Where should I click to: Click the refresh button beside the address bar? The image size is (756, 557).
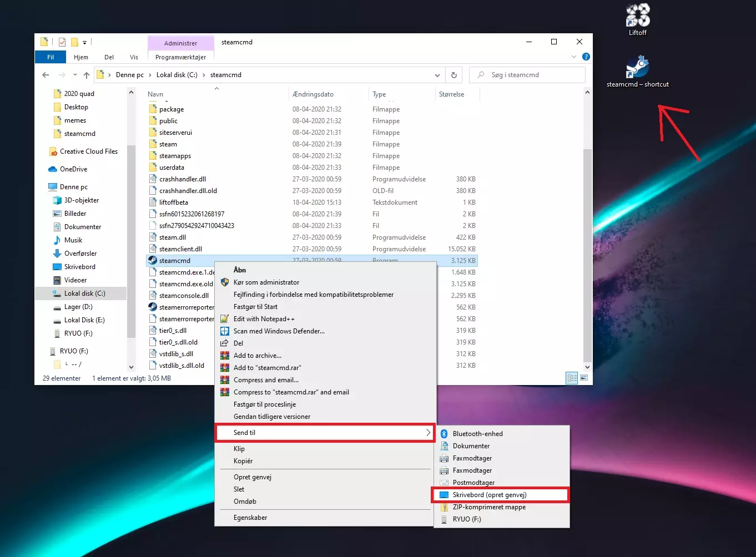point(454,75)
